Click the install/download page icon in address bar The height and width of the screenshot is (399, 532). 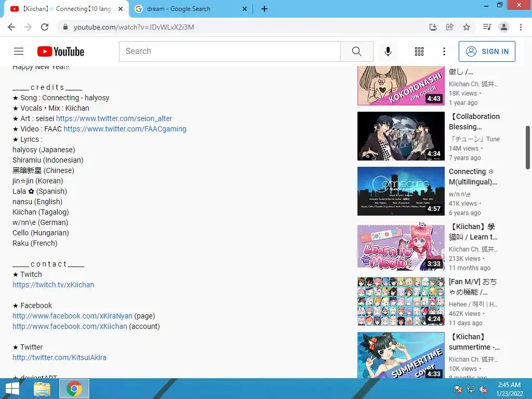(x=433, y=27)
